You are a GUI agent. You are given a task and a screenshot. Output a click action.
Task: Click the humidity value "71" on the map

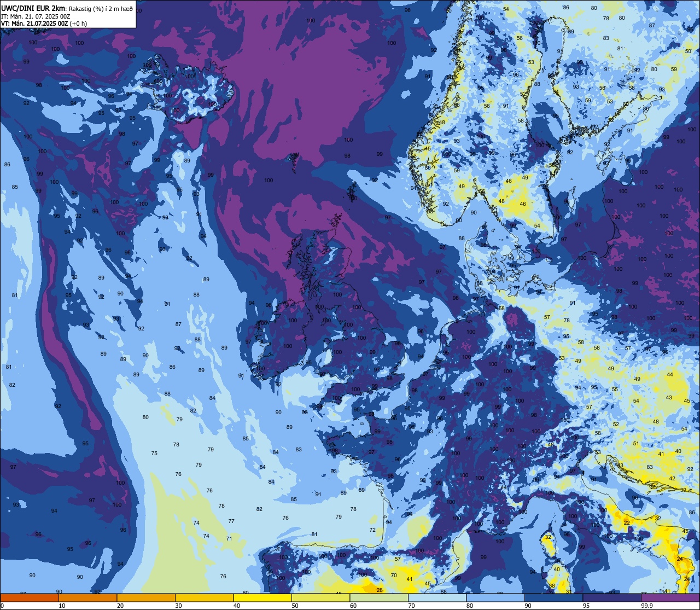tap(229, 539)
